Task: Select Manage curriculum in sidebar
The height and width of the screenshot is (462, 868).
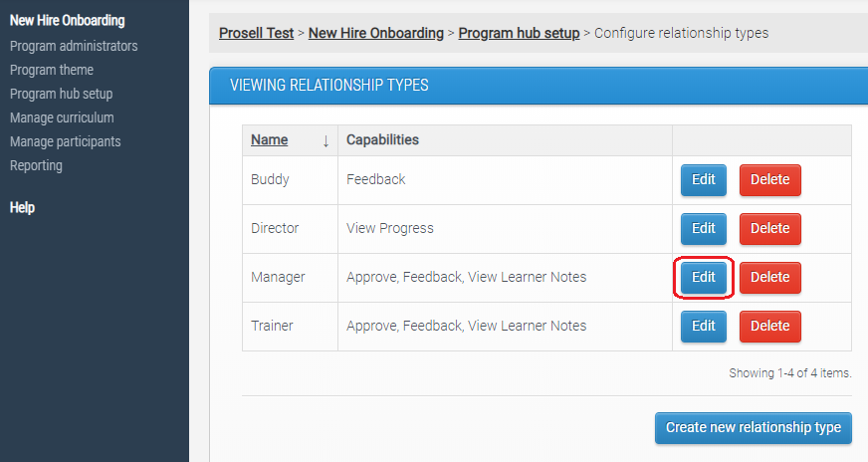Action: pos(62,117)
